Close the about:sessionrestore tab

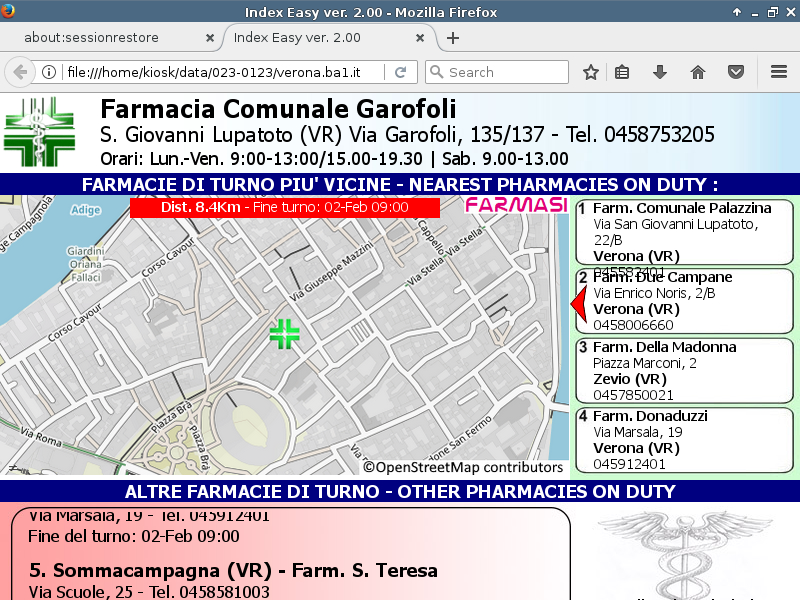(210, 38)
